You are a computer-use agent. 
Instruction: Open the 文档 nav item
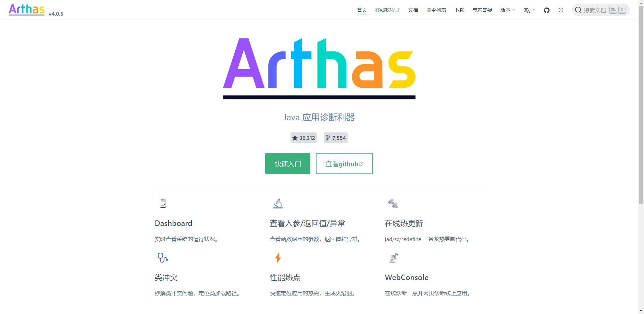pyautogui.click(x=413, y=10)
